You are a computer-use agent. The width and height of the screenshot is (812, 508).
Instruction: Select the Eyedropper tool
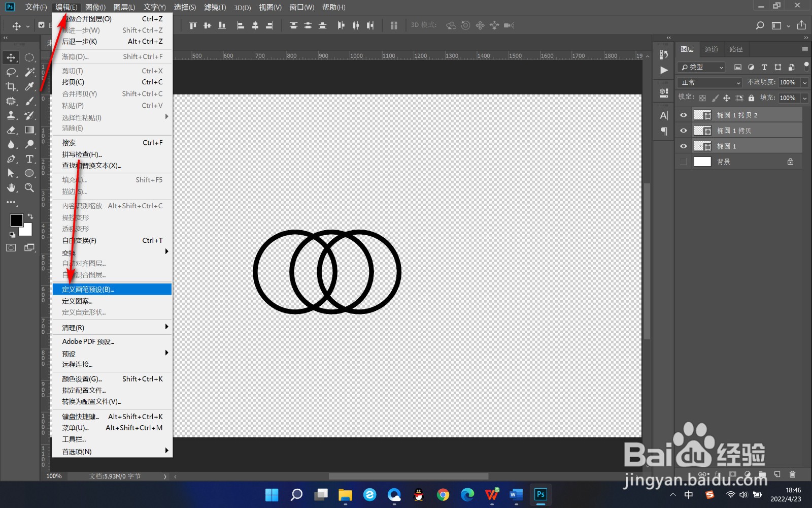point(29,87)
